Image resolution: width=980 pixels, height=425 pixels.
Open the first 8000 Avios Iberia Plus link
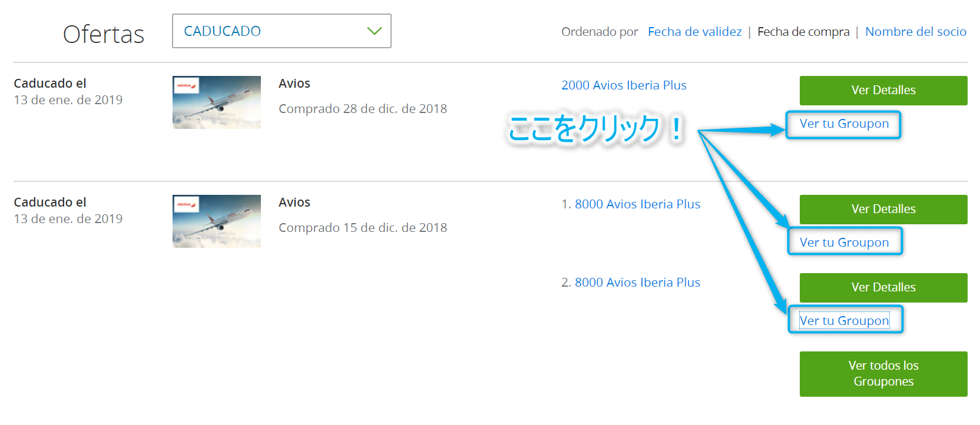[637, 204]
